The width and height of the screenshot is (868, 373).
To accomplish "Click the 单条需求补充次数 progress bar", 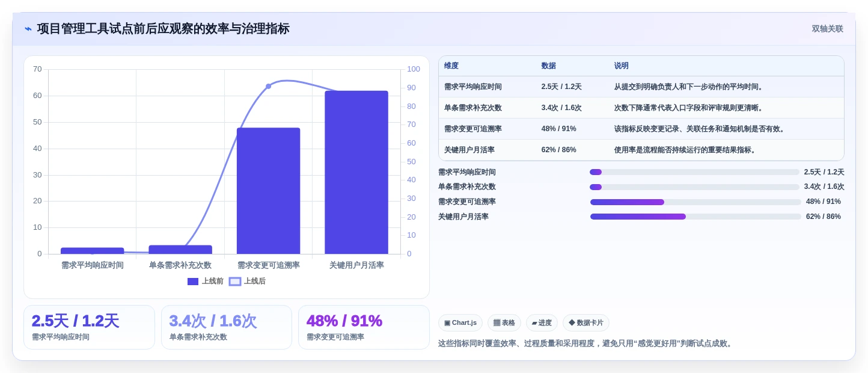I will coord(695,187).
